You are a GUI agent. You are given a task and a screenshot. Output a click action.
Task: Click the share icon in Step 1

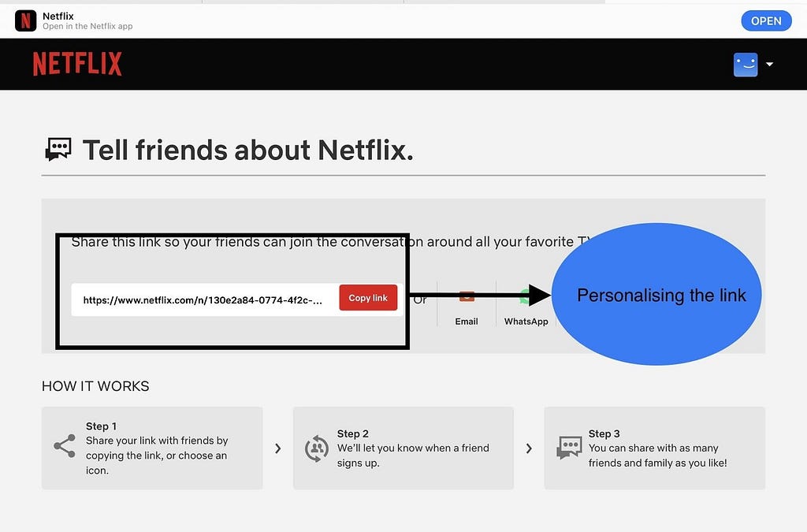pyautogui.click(x=65, y=446)
